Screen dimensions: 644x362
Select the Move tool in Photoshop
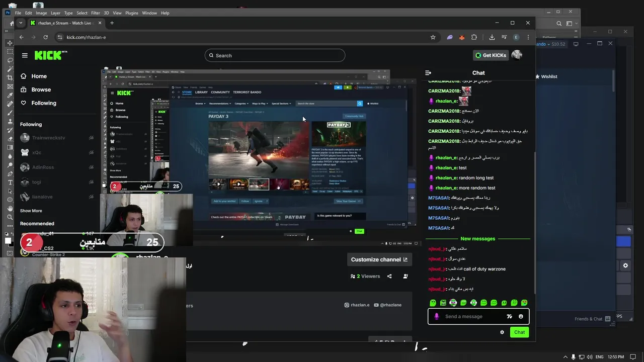[10, 43]
